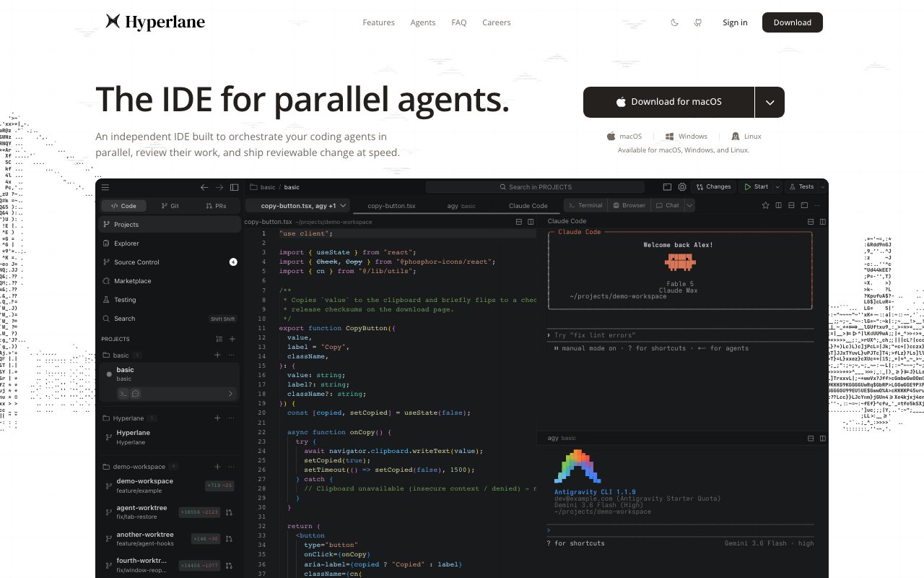This screenshot has width=924, height=578.
Task: Split copy-button.tsx pane horizontally
Action: 518,222
